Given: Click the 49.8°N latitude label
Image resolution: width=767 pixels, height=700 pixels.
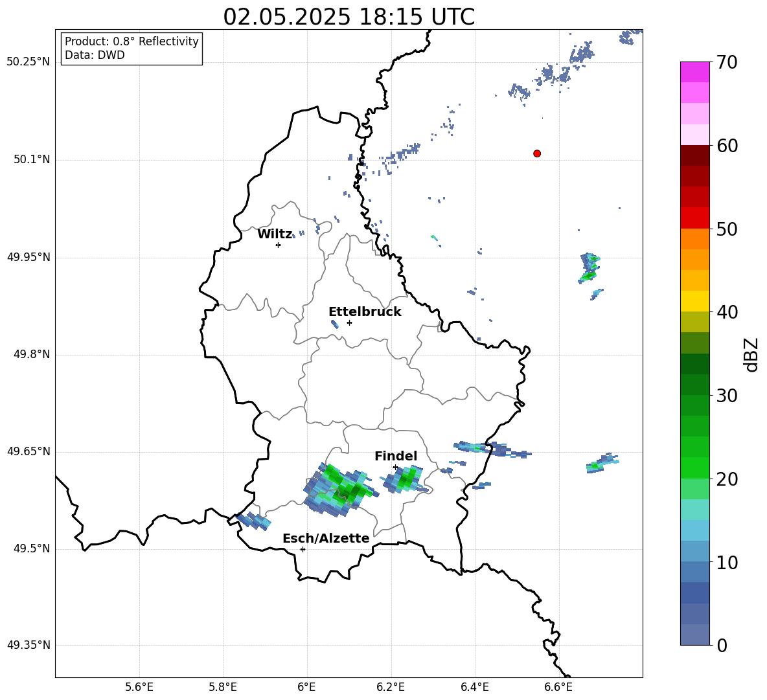Looking at the screenshot, I should (x=32, y=354).
